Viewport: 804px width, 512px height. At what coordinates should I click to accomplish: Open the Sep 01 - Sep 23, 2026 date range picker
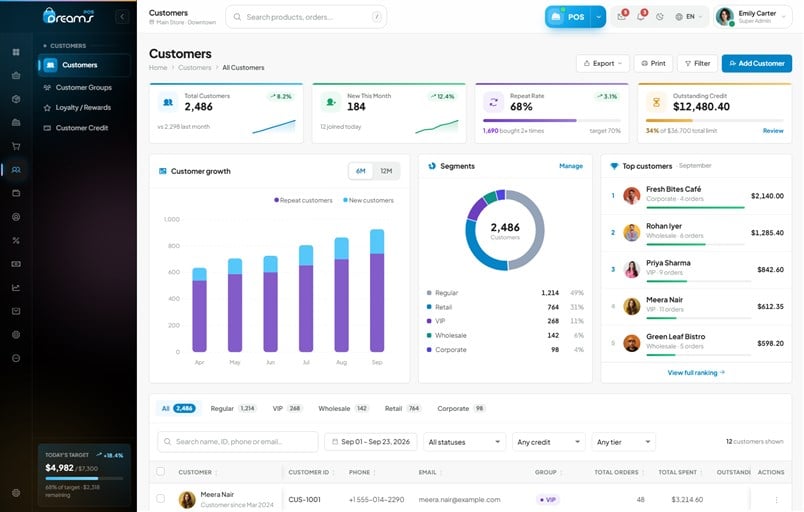click(x=370, y=442)
